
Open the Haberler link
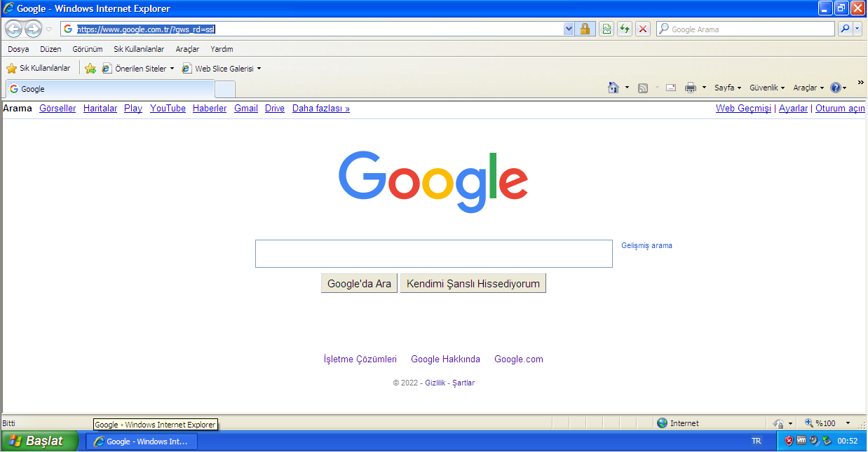click(210, 109)
